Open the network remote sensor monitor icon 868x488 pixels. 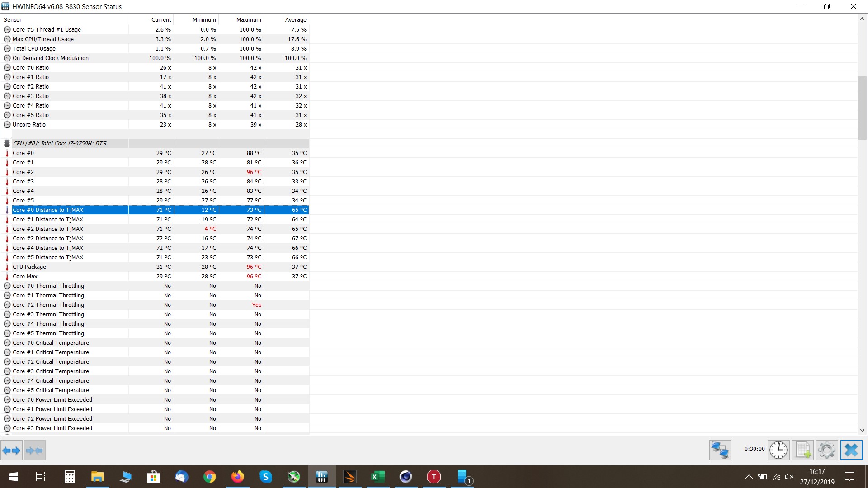coord(720,450)
